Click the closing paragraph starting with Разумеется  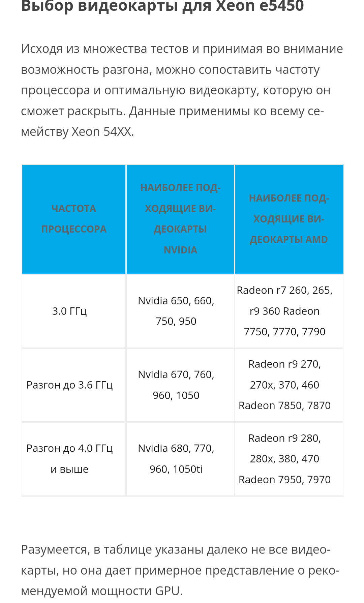tap(180, 570)
